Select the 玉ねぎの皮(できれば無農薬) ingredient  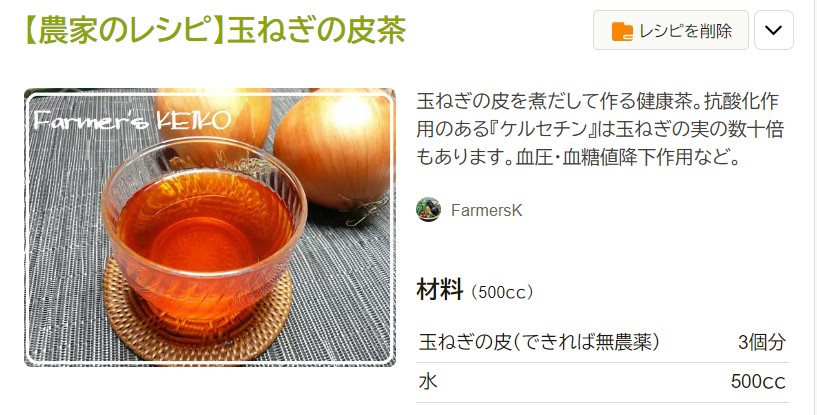(539, 342)
